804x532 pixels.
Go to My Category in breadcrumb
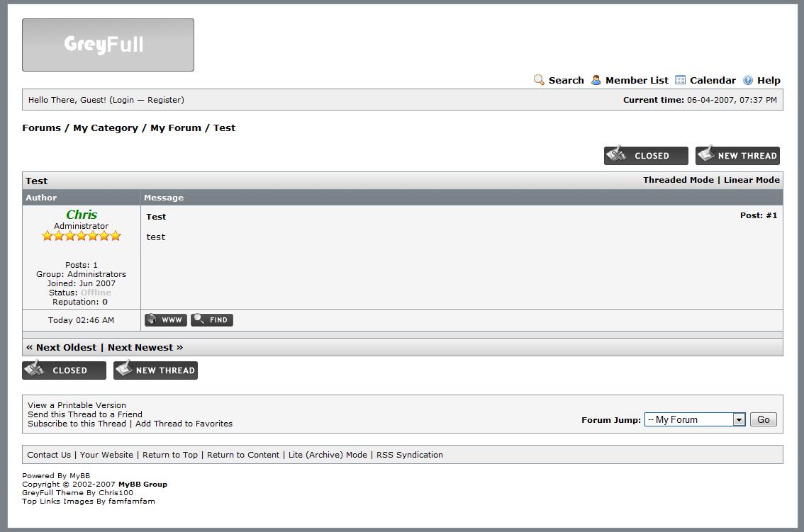(105, 128)
